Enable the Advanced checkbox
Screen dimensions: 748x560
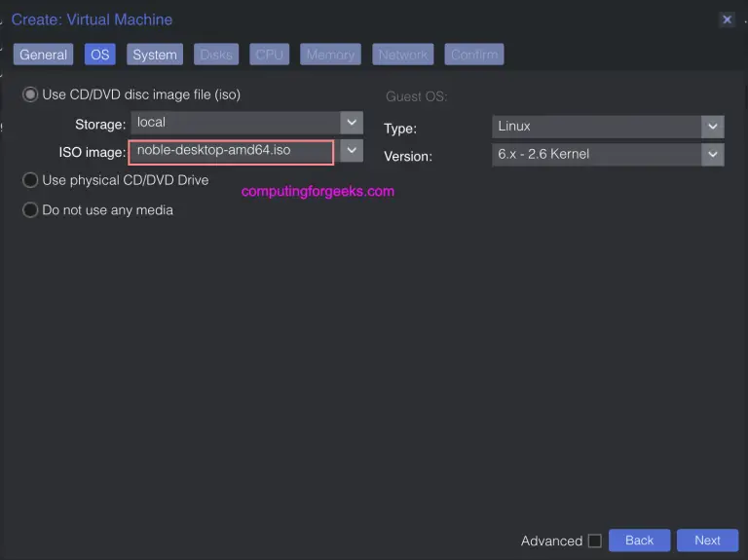click(x=594, y=541)
